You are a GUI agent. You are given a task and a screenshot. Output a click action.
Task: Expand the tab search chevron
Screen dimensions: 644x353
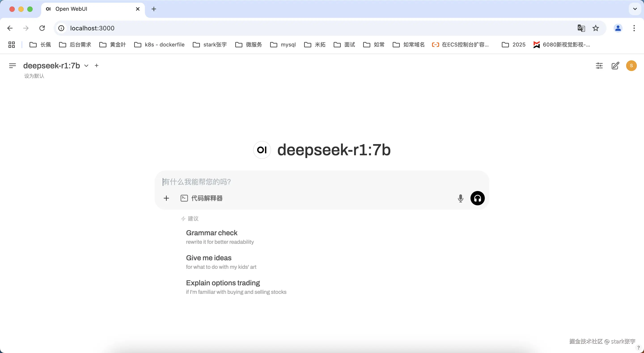click(x=635, y=9)
